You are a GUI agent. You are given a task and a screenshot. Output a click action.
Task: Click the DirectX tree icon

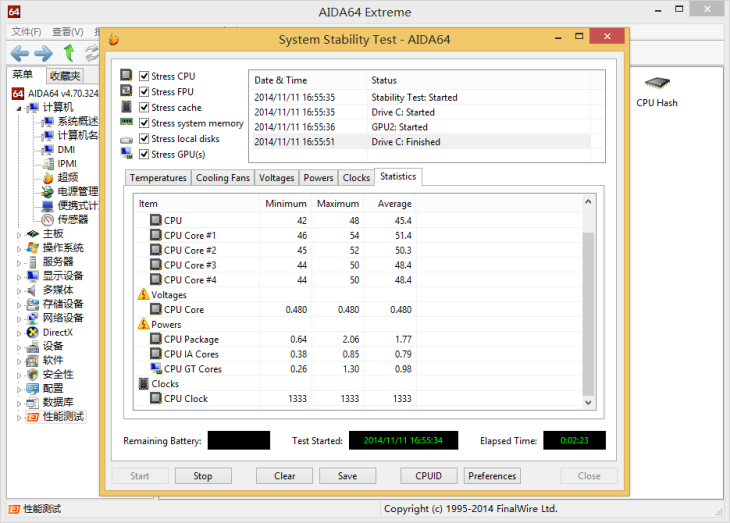pyautogui.click(x=33, y=332)
